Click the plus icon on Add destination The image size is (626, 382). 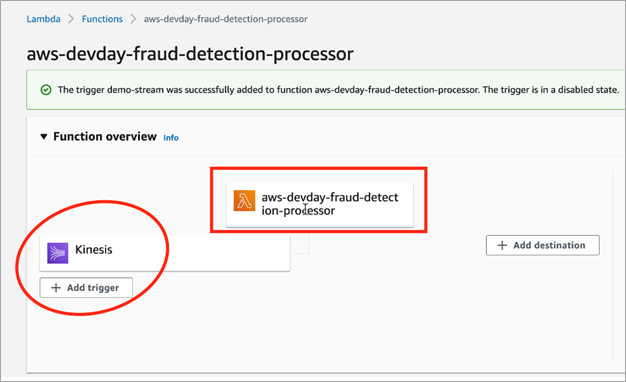pos(502,245)
